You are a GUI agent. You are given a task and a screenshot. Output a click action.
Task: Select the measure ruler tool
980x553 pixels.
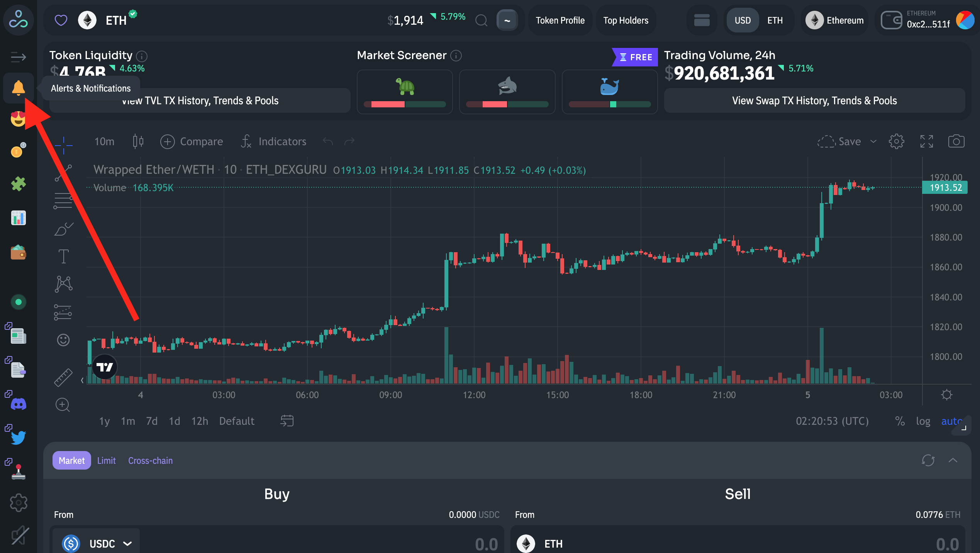point(63,377)
